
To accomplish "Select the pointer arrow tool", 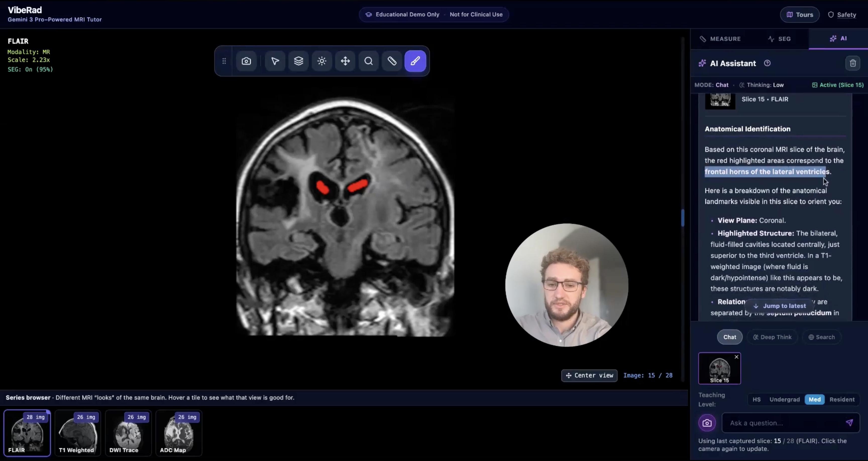I will (x=275, y=61).
